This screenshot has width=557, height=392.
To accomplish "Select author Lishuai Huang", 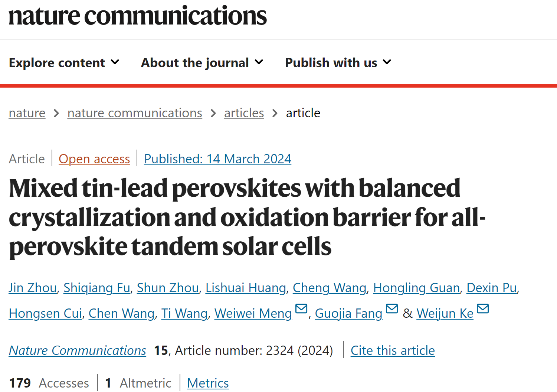I will pos(246,288).
